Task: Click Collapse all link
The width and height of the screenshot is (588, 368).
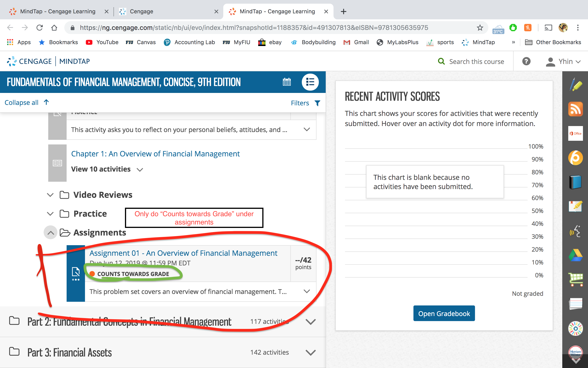Action: pos(27,103)
